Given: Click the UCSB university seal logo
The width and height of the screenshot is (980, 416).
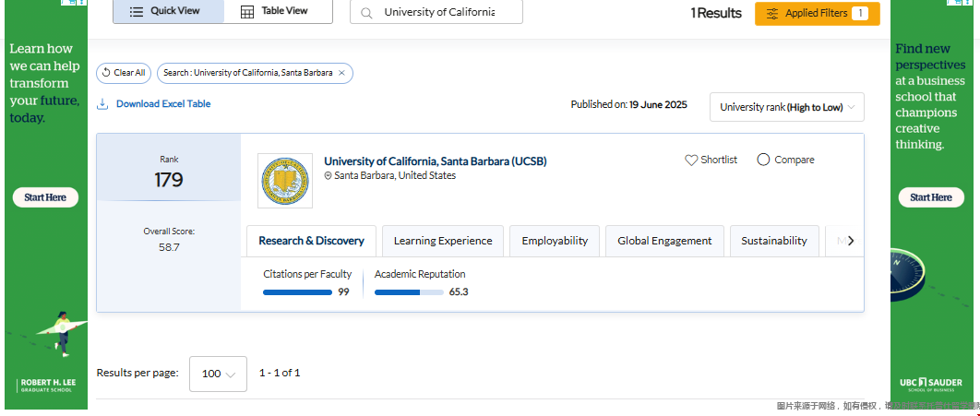Looking at the screenshot, I should pyautogui.click(x=284, y=181).
